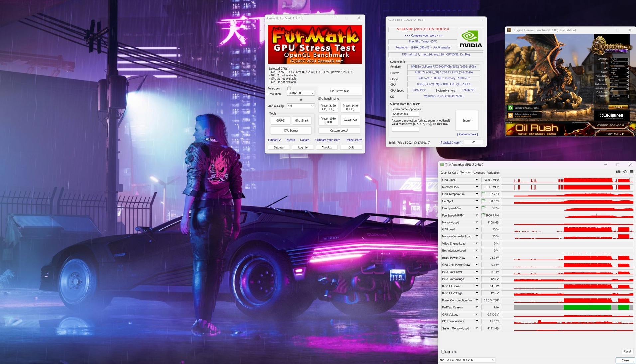Click the FurMark GPU Stress Test banner
The width and height of the screenshot is (636, 364).
point(315,45)
